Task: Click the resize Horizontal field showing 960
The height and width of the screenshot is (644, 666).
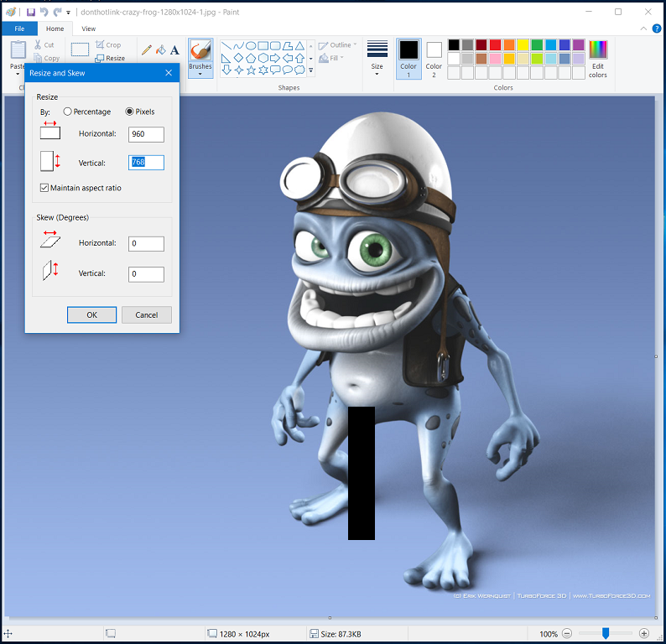Action: [146, 134]
